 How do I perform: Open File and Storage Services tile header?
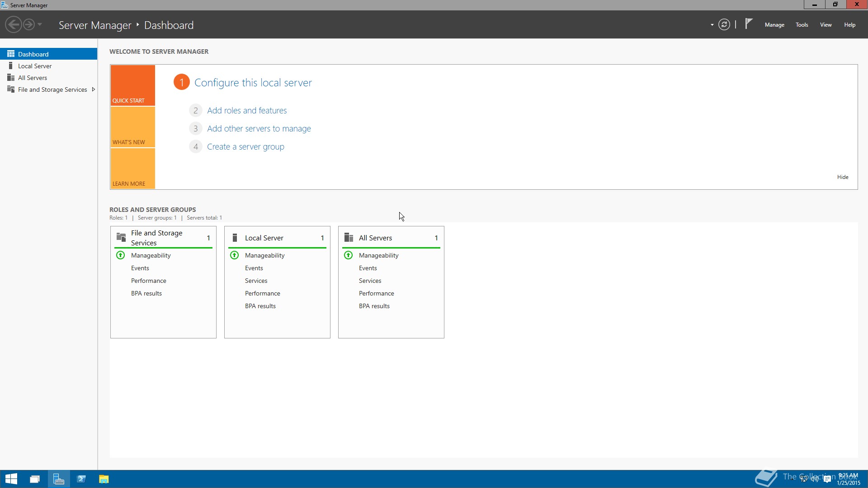pos(163,238)
